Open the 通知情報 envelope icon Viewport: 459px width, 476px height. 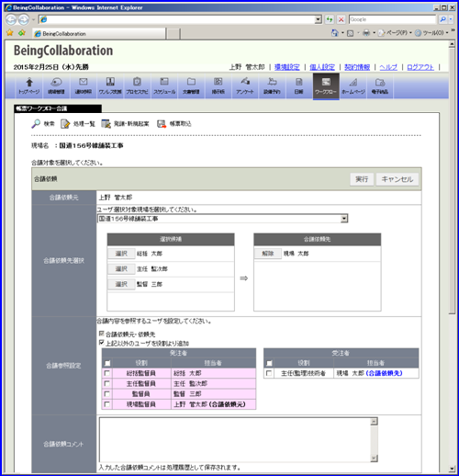coord(83,86)
